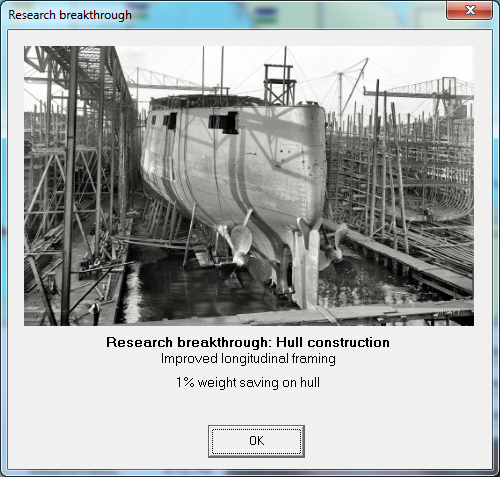Viewport: 500px width, 477px height.
Task: Click the Research breakthrough title bar text
Action: tap(70, 15)
